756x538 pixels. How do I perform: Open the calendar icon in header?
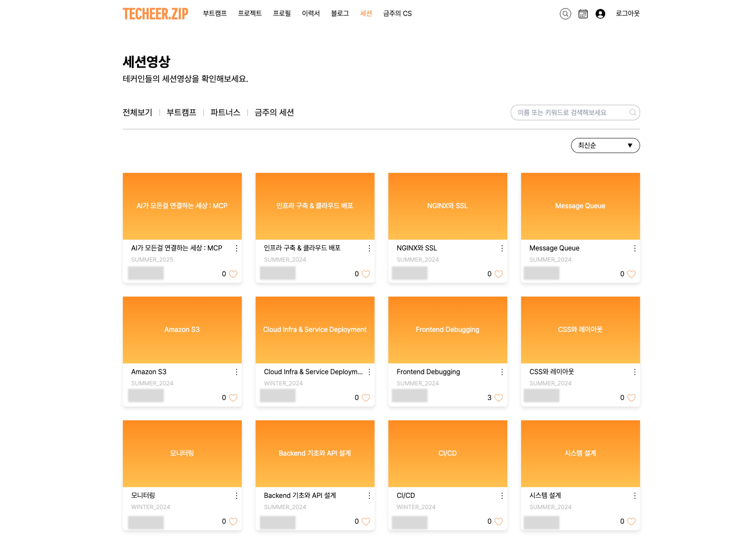point(583,14)
